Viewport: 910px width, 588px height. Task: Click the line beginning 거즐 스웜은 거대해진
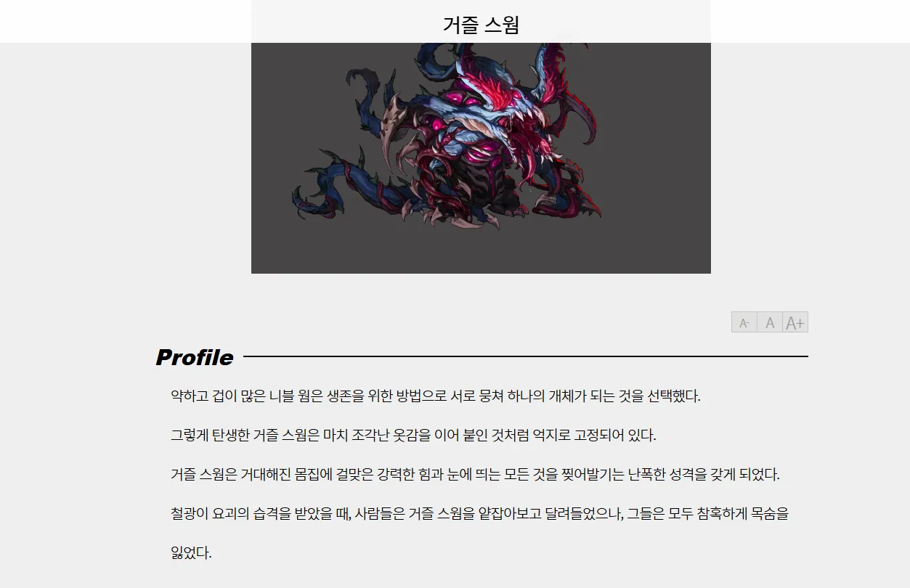(475, 475)
